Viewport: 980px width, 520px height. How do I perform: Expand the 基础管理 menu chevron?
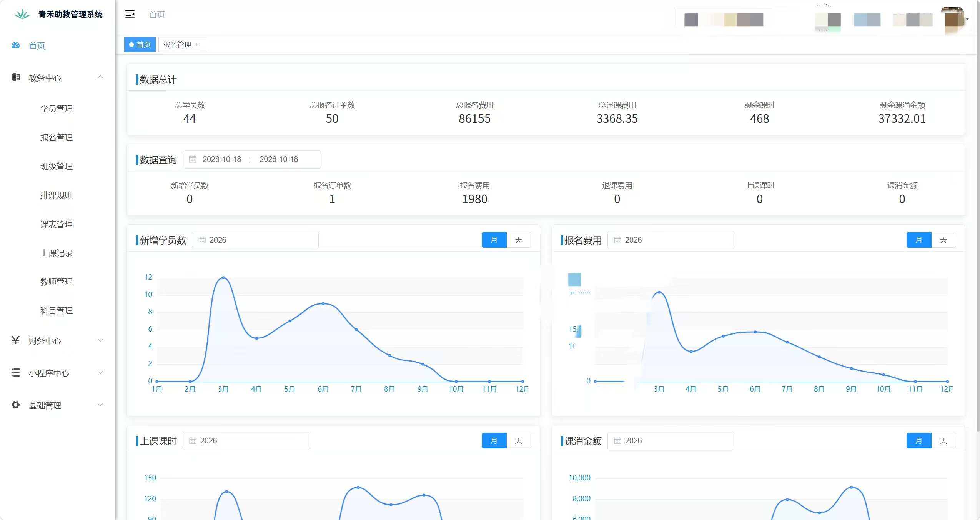(x=100, y=405)
